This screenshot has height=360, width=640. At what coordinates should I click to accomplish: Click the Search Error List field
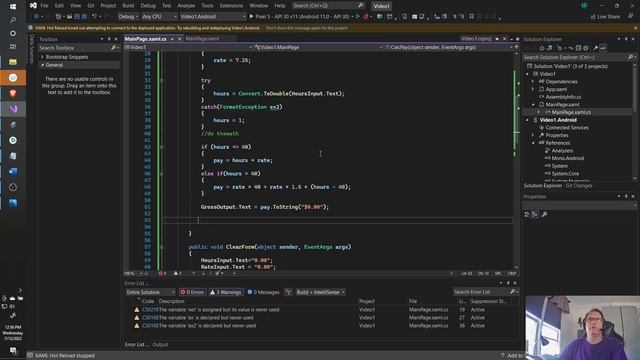[481, 292]
